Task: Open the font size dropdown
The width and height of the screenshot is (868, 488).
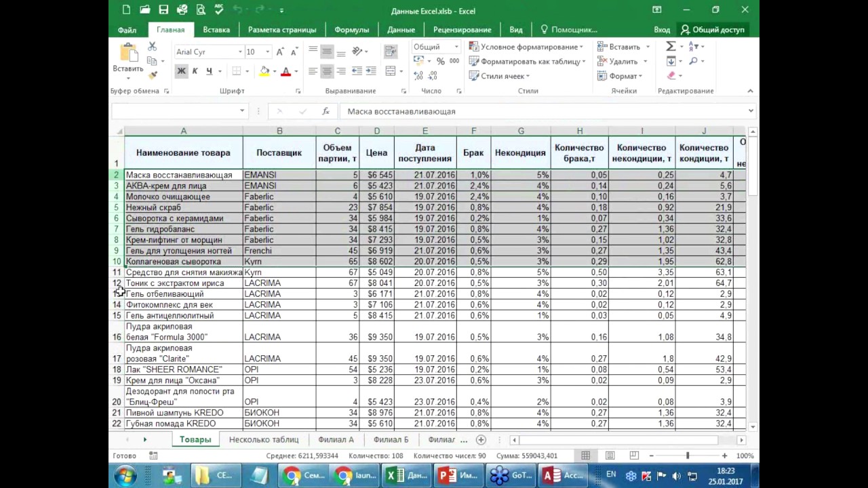Action: [268, 52]
